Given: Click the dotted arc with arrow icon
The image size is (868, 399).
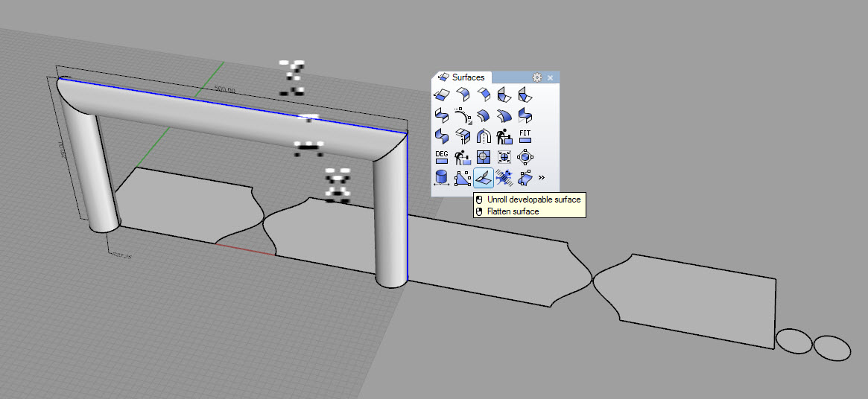Looking at the screenshot, I should point(462,115).
